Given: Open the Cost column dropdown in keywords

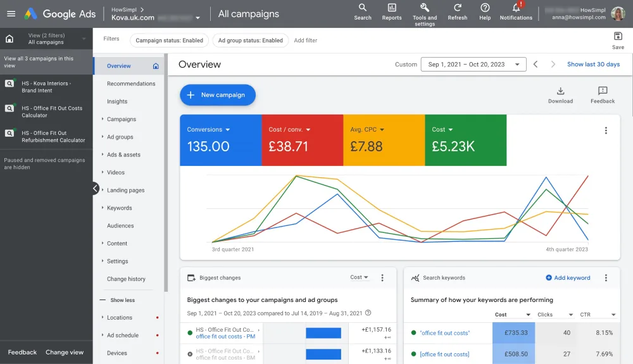Looking at the screenshot, I should (x=512, y=315).
